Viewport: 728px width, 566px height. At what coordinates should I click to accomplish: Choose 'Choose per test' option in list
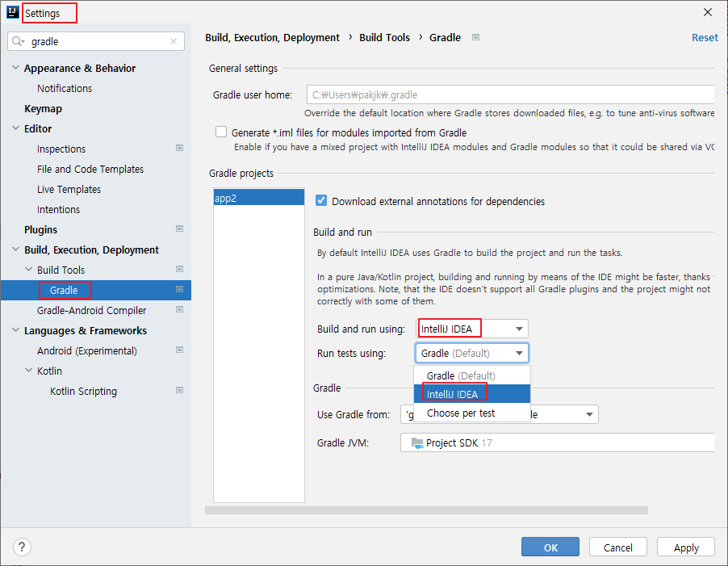472,413
